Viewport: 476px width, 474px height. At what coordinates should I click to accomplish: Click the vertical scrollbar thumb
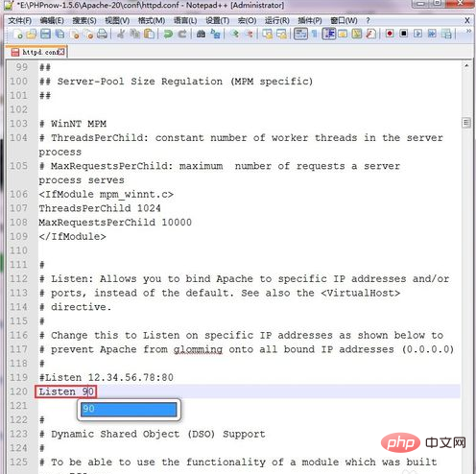(466, 123)
